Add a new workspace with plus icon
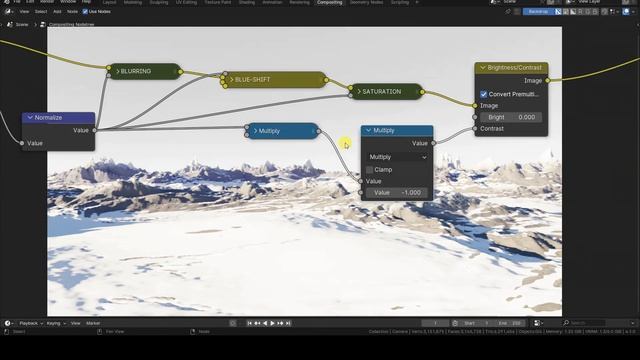The height and width of the screenshot is (360, 640). coord(417,2)
